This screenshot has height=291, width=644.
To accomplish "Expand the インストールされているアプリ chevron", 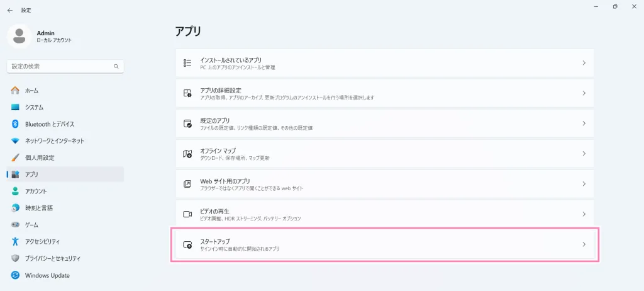I will pyautogui.click(x=584, y=63).
